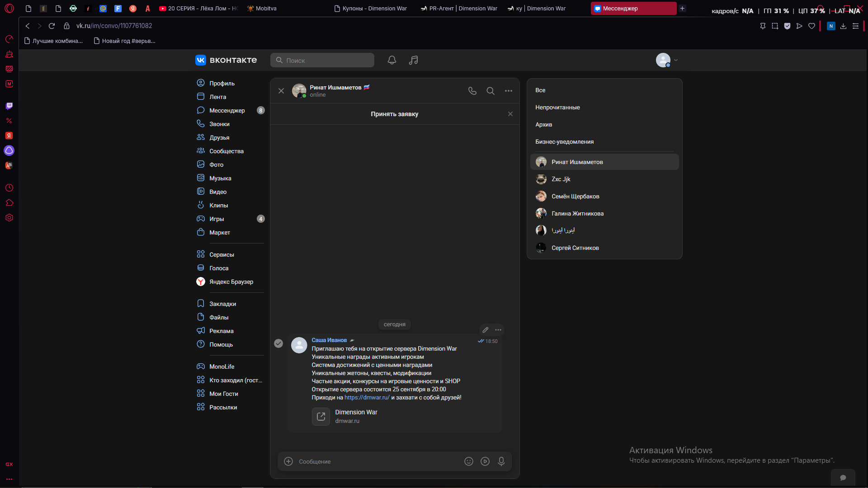
Task: Go back in browser history
Action: click(28, 26)
